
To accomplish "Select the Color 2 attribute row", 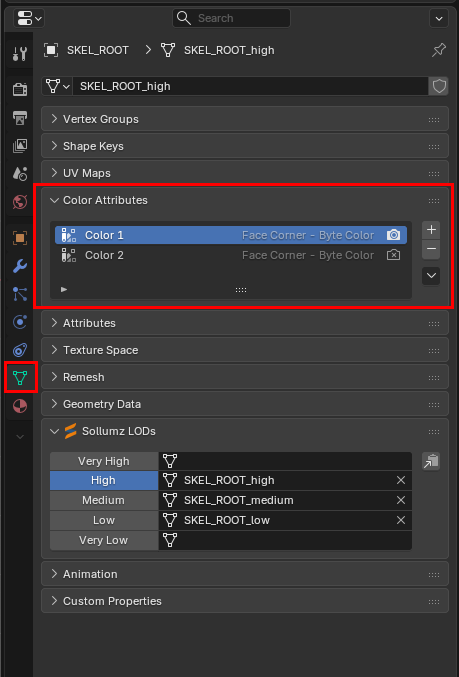I will point(231,255).
